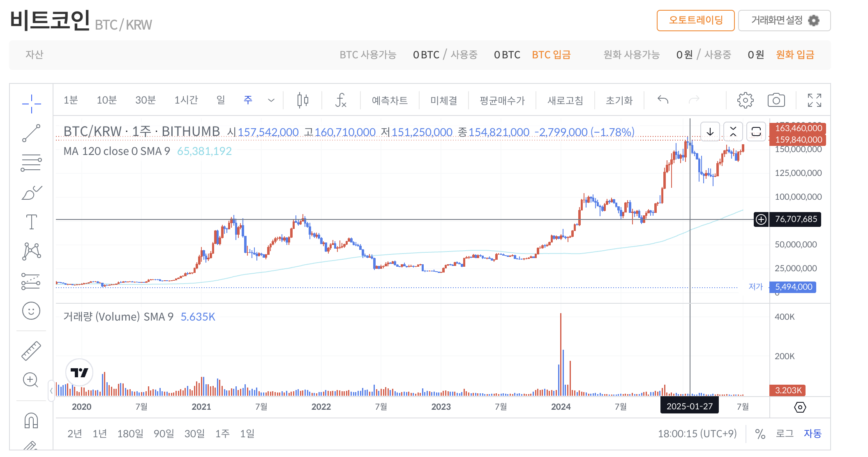The image size is (868, 457).
Task: Choose the brush drawing tool
Action: (31, 192)
